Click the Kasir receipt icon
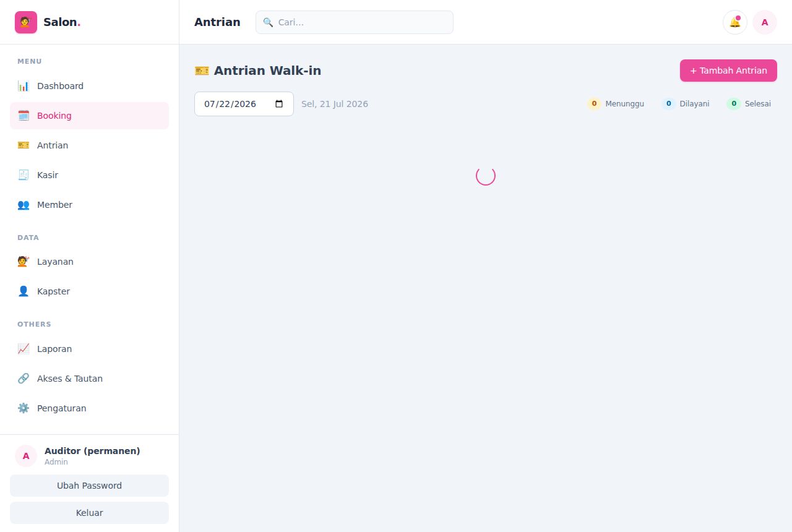This screenshot has height=532, width=792. tap(24, 175)
